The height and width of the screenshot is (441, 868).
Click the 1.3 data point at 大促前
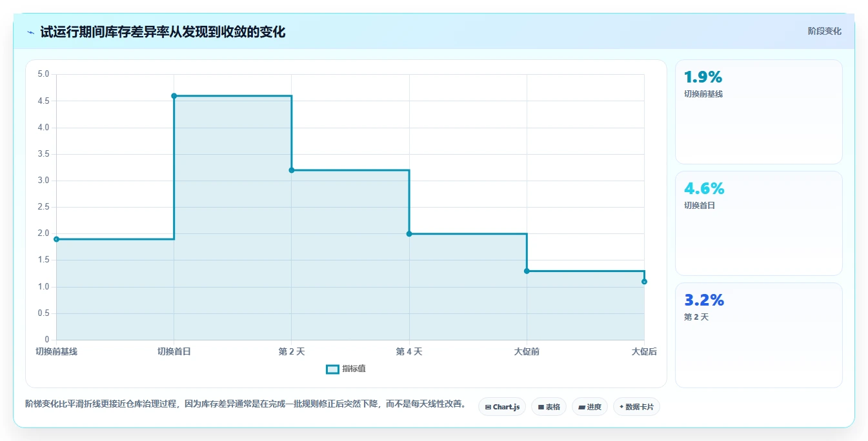527,271
